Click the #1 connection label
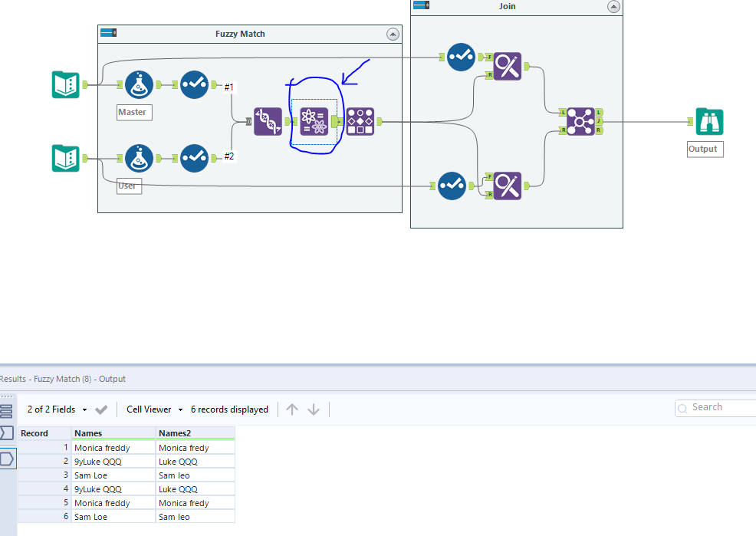The image size is (756, 536). tap(229, 87)
